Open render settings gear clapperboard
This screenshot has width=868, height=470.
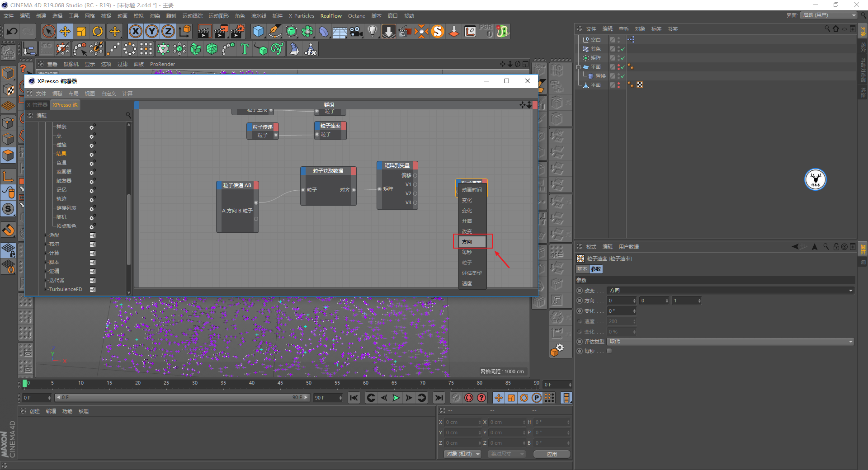coord(238,31)
